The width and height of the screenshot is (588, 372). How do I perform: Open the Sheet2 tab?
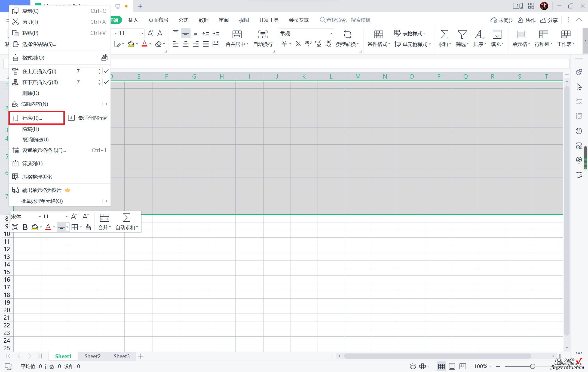(93, 356)
